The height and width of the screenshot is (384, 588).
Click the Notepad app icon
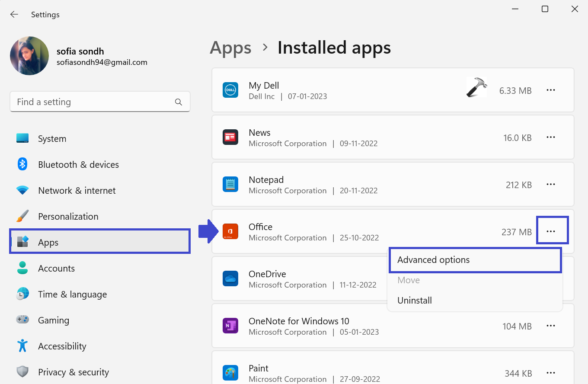230,185
